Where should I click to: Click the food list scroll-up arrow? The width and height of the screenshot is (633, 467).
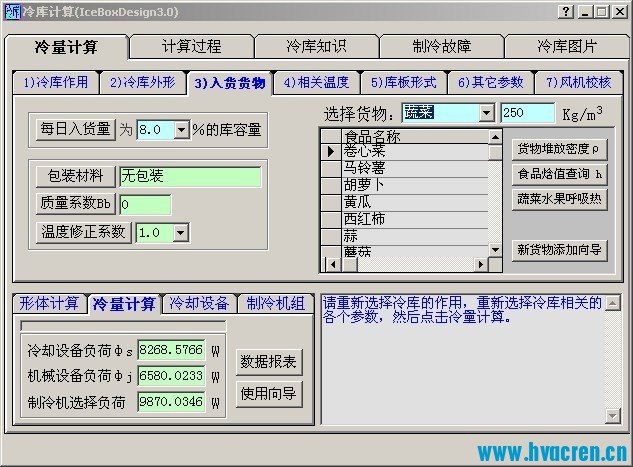click(x=495, y=137)
